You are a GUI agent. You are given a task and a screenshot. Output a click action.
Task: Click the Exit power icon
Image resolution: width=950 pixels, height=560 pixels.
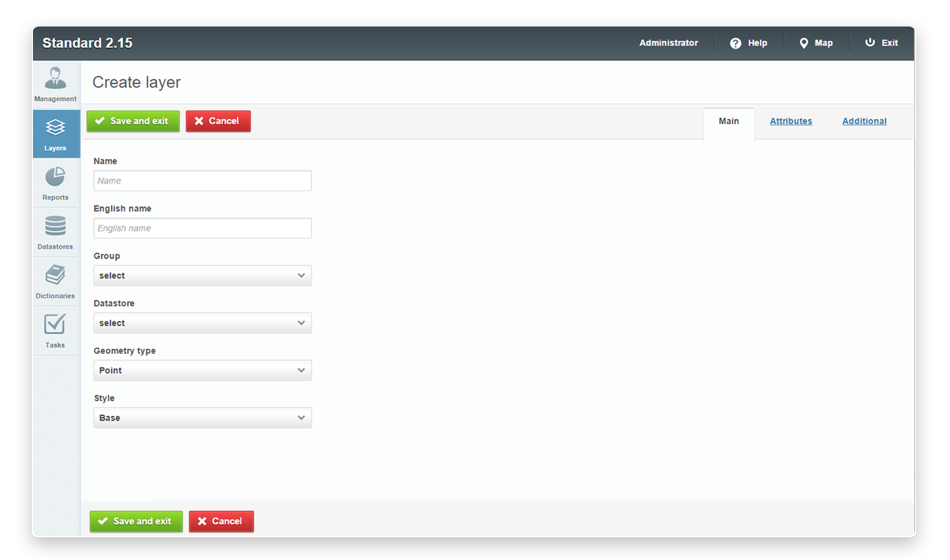tap(870, 43)
